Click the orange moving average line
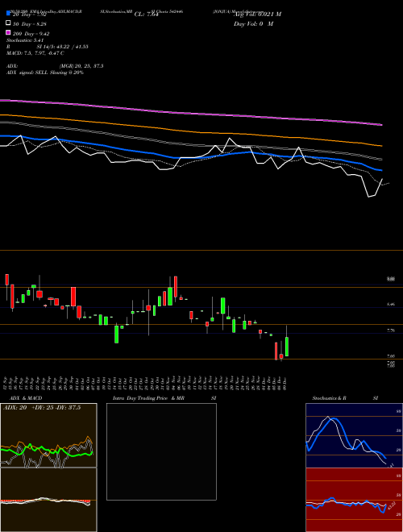This screenshot has width=403, height=532. pos(190,131)
